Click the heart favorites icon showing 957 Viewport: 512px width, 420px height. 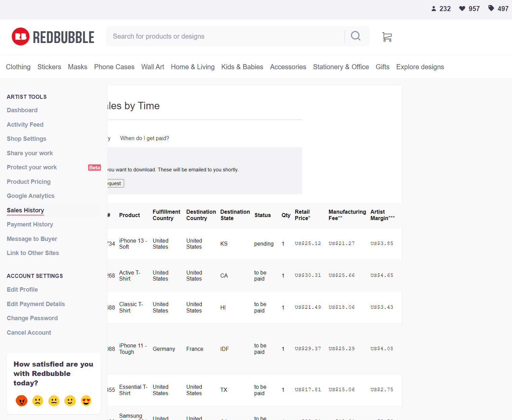[x=462, y=8]
